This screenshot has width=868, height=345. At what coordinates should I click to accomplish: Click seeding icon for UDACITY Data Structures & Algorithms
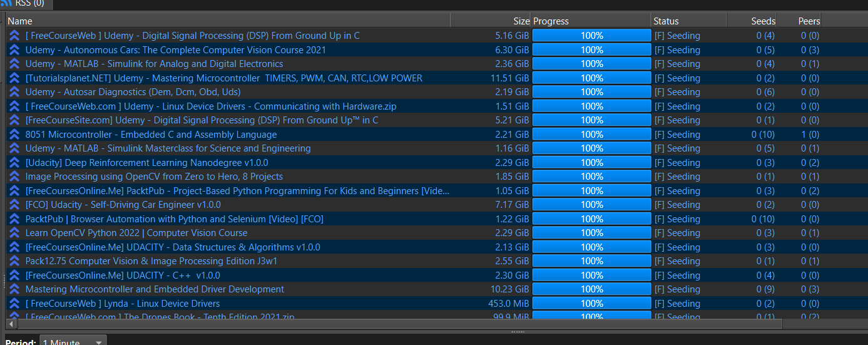coord(14,247)
